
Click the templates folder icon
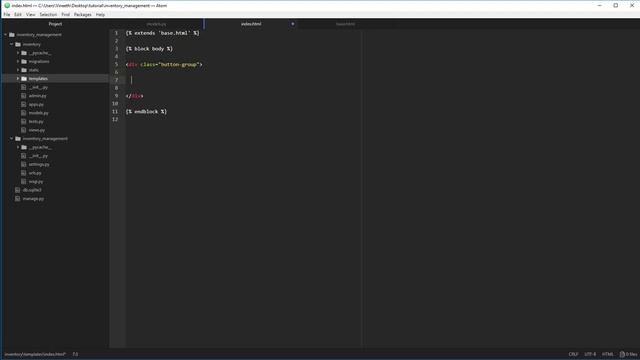pyautogui.click(x=24, y=78)
